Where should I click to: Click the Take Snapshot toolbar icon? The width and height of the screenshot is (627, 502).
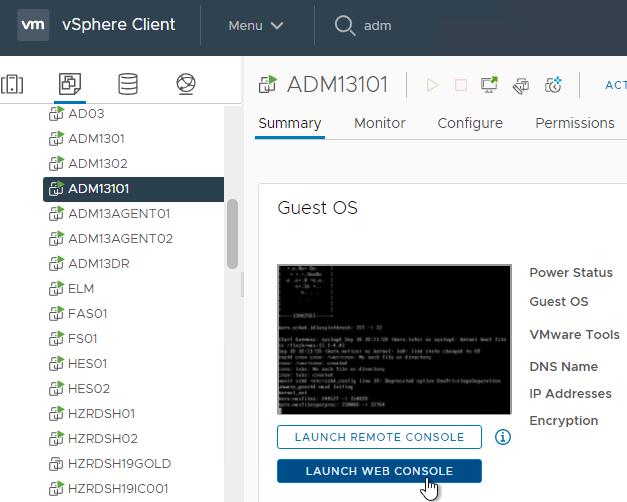point(553,85)
